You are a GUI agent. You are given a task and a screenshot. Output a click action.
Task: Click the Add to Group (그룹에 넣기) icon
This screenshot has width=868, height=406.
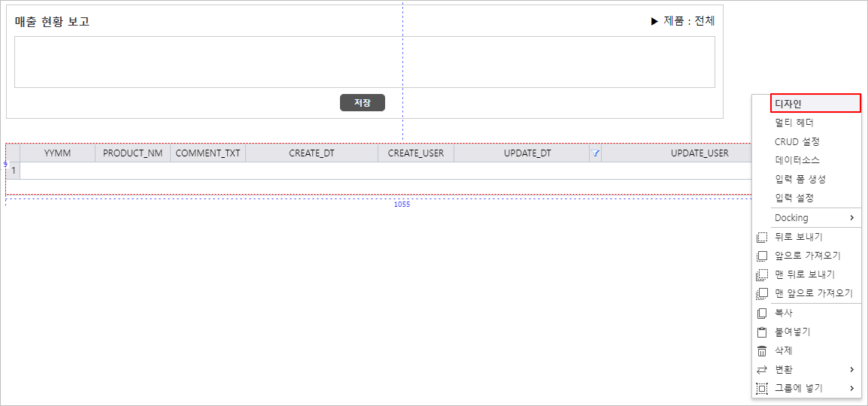coord(762,388)
